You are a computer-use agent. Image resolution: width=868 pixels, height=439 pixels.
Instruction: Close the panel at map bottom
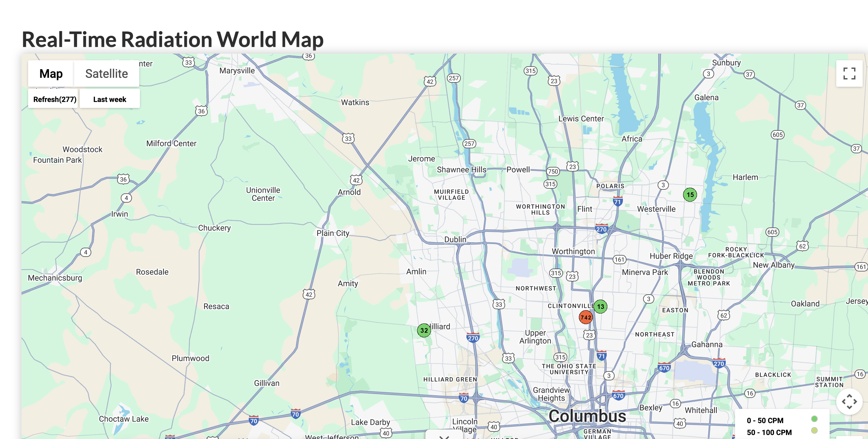pos(444,436)
